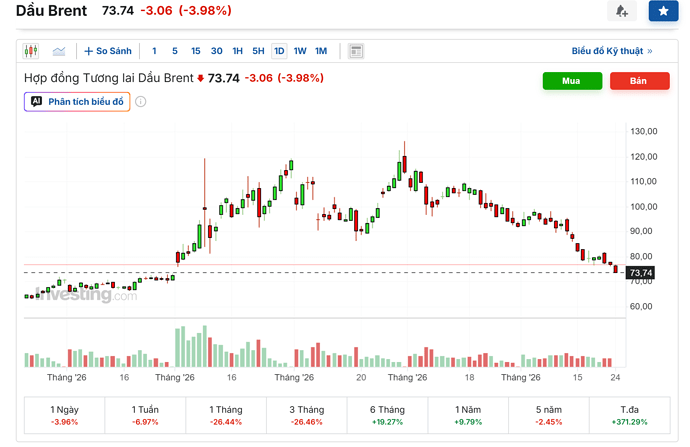The width and height of the screenshot is (690, 447).
Task: Select the 1 Năm performance range
Action: coord(468,415)
